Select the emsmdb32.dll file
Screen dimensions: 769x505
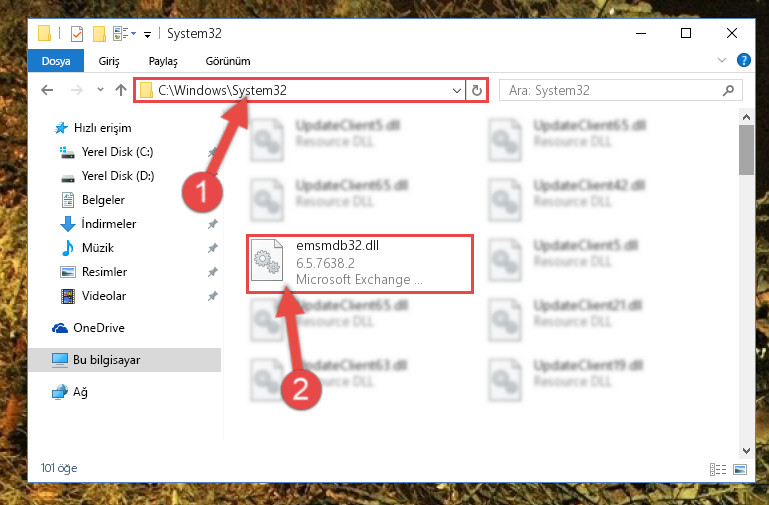click(x=360, y=264)
